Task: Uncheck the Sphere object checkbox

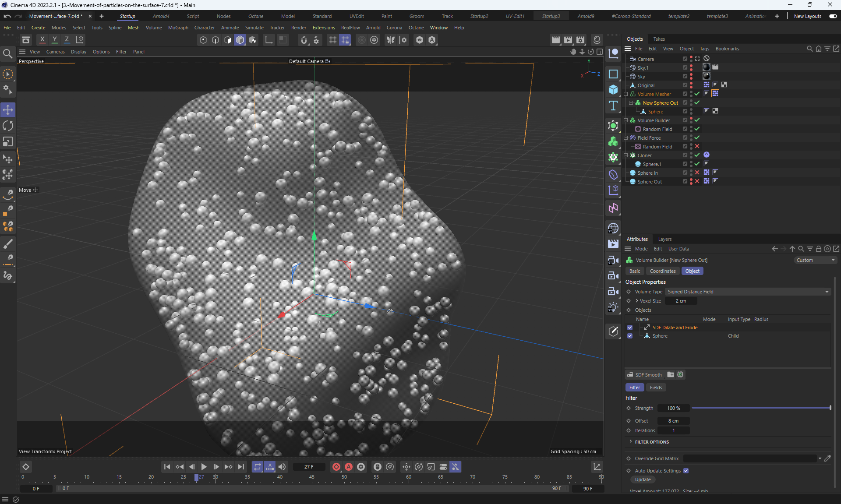Action: coord(630,336)
